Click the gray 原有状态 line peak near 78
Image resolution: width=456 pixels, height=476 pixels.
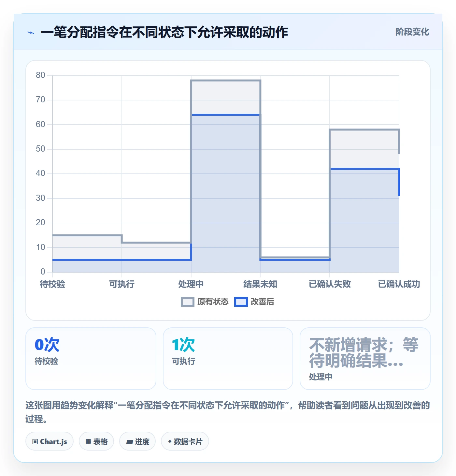coord(226,80)
